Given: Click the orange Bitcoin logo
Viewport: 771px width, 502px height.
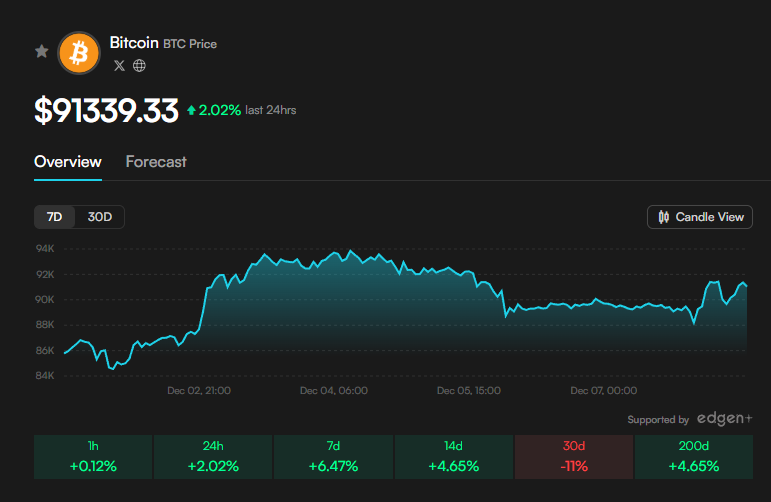Looking at the screenshot, I should 79,53.
